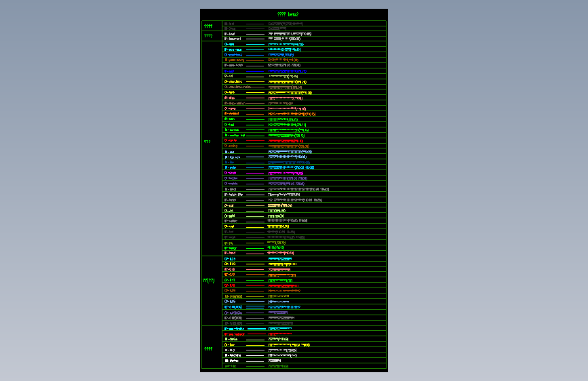Click the "??(??)" group label
Viewport: 588px width, 381px height.
pyautogui.click(x=208, y=281)
